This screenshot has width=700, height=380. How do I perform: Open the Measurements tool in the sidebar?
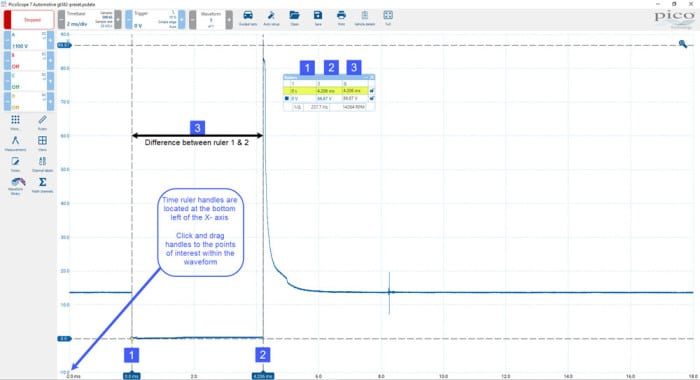pos(15,143)
